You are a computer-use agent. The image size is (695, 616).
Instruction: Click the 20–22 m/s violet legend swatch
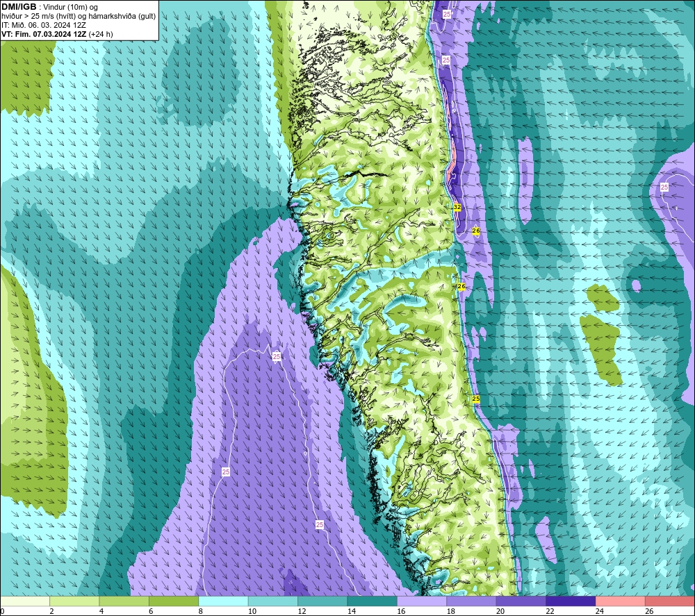(x=521, y=601)
